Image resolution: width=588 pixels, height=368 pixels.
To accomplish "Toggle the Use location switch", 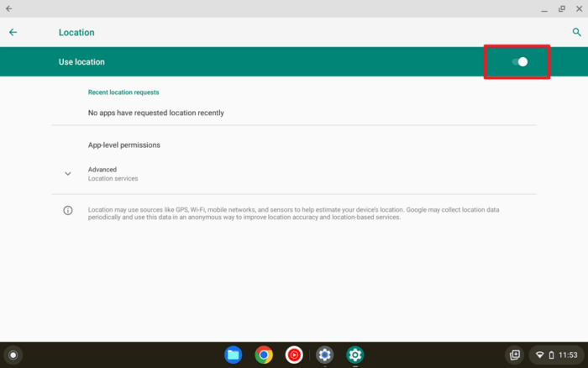I will point(520,62).
